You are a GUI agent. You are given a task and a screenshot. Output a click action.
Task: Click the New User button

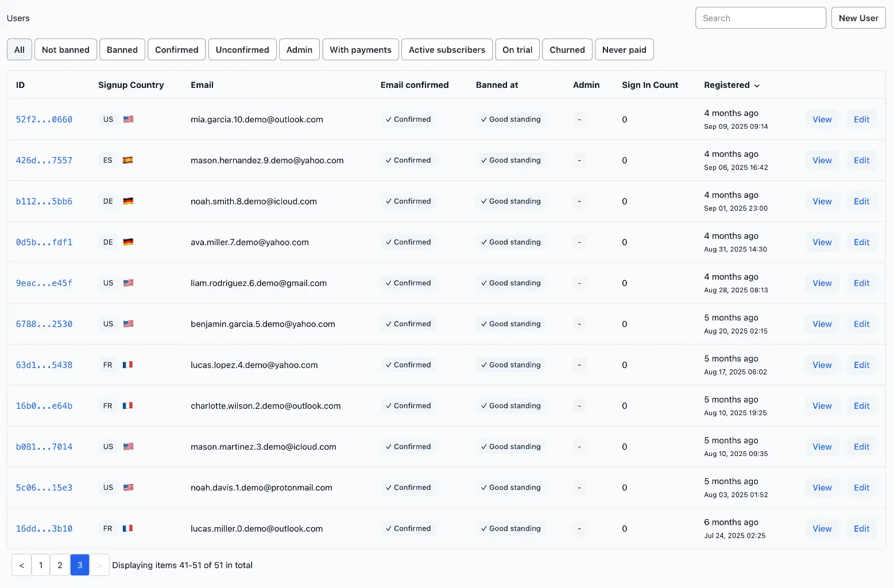(858, 18)
